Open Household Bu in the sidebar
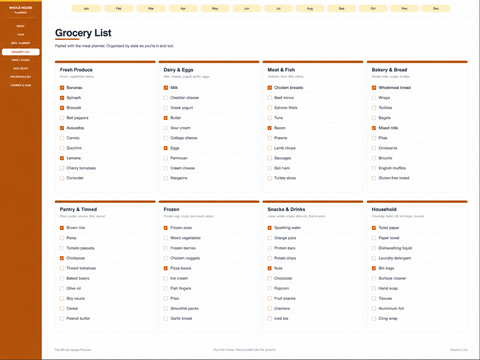The width and height of the screenshot is (480, 360). (x=21, y=77)
